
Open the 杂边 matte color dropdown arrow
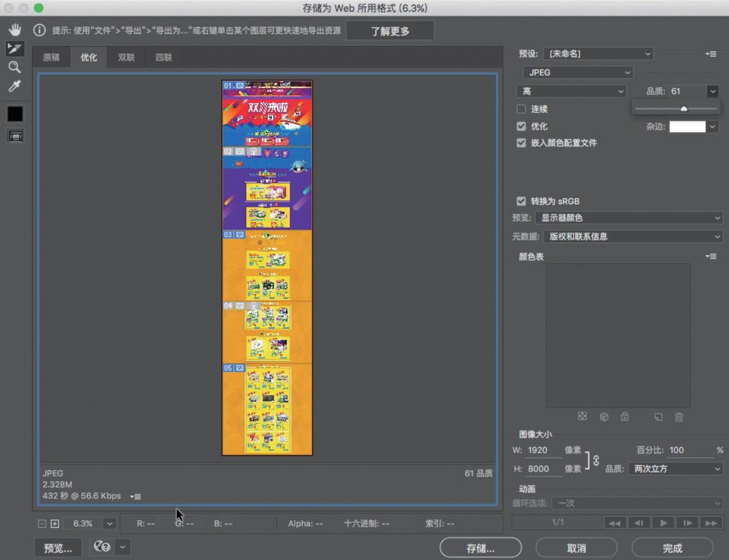(713, 127)
